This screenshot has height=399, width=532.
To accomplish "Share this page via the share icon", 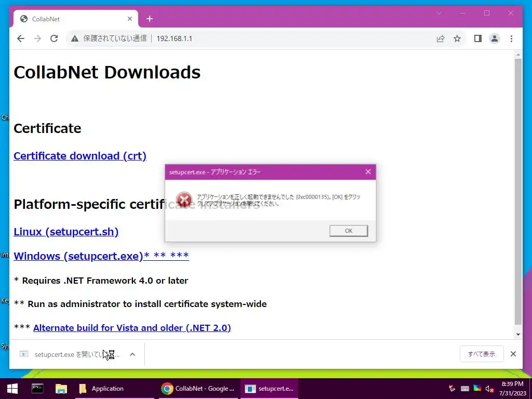I will coord(441,38).
